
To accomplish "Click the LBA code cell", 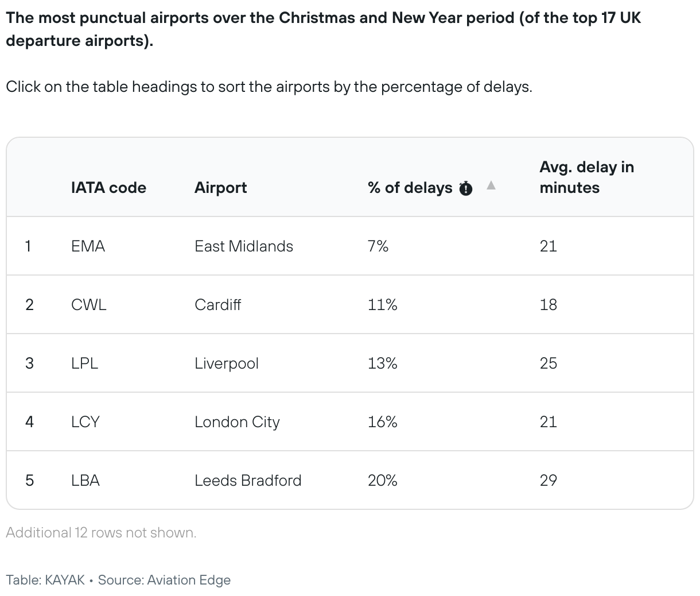I will [x=85, y=481].
